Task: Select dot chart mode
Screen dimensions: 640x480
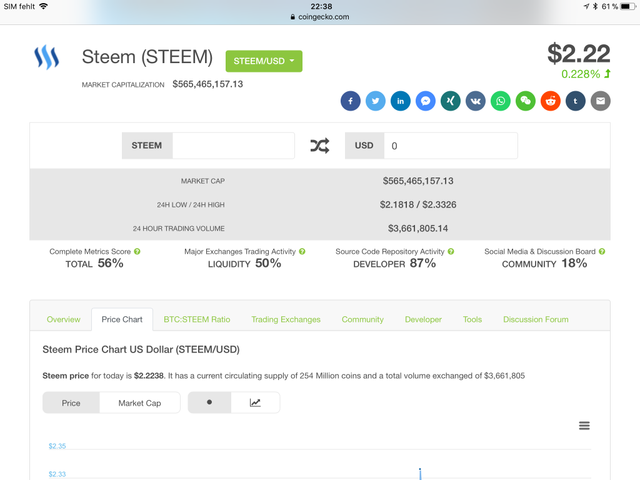Action: (209, 403)
